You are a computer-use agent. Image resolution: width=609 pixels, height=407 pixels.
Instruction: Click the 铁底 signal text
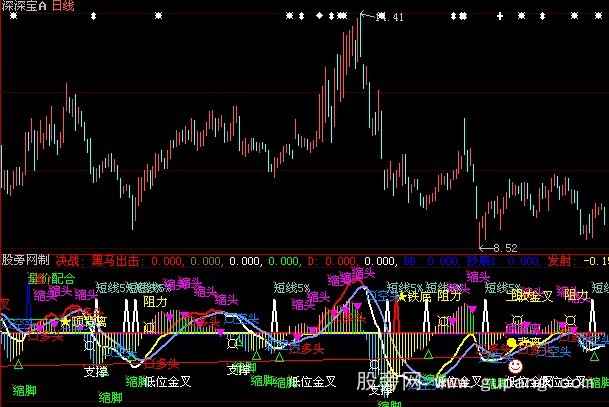point(420,296)
